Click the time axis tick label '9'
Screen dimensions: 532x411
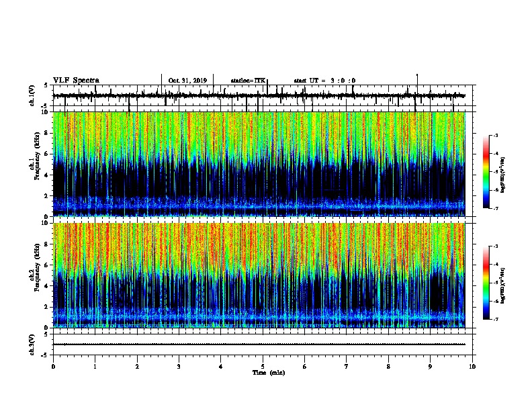[x=430, y=367]
